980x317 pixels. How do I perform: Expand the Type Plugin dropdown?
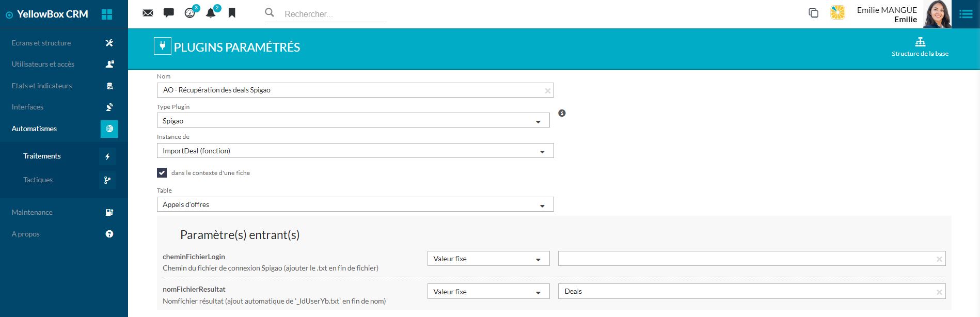353,121
